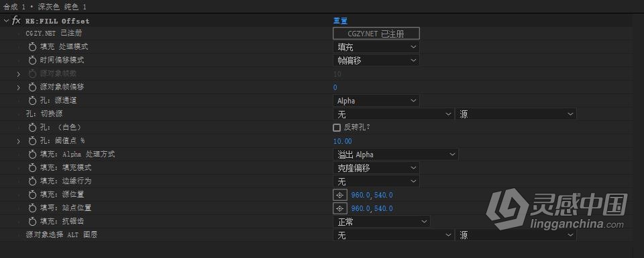Image resolution: width=644 pixels, height=258 pixels.
Task: Click the 合成 1 • 深灰色 纯色 1 header
Action: click(45, 7)
